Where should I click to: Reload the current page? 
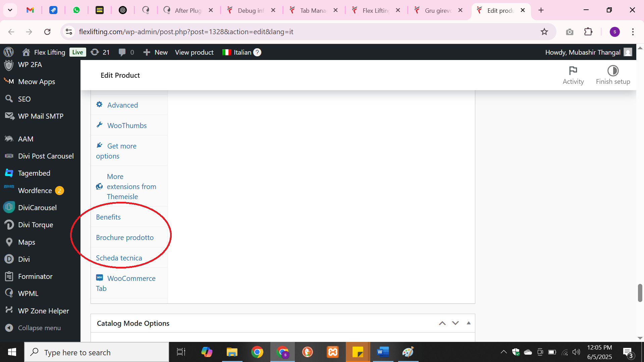(x=47, y=32)
